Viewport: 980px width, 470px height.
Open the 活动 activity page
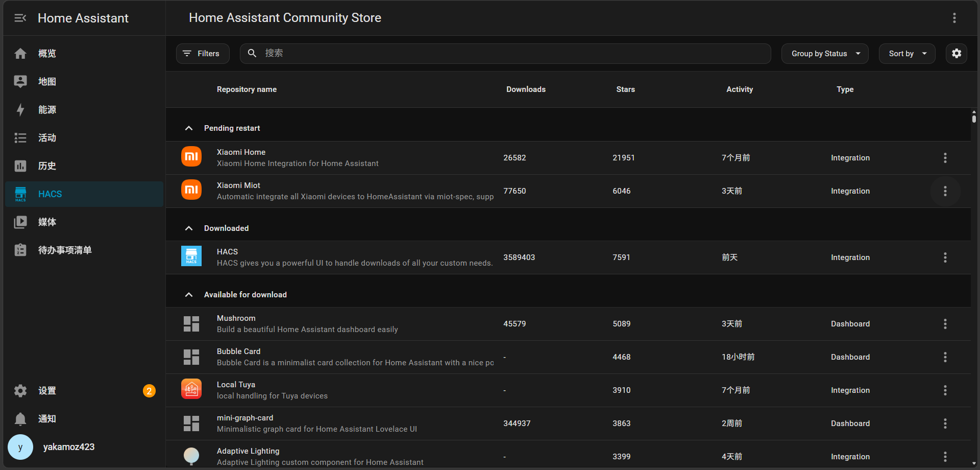tap(84, 138)
